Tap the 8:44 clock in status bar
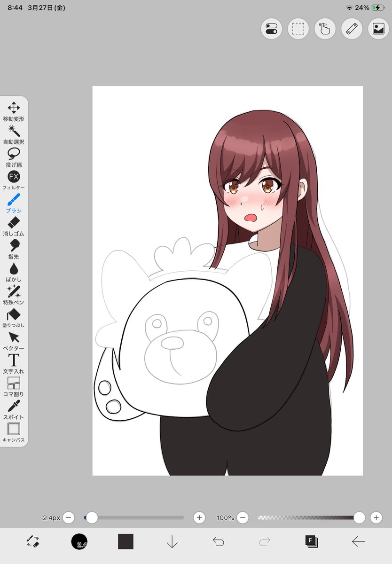Viewport: 392px width, 564px height. [15, 8]
